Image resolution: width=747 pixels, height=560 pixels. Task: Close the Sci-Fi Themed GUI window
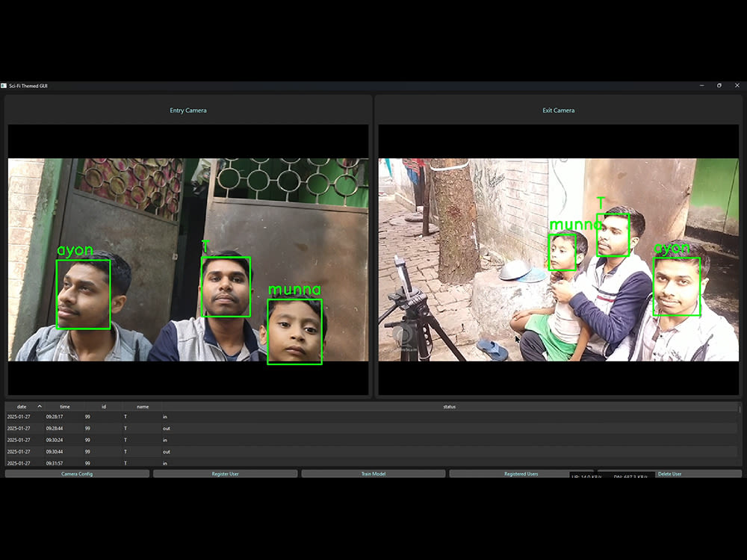tap(737, 86)
